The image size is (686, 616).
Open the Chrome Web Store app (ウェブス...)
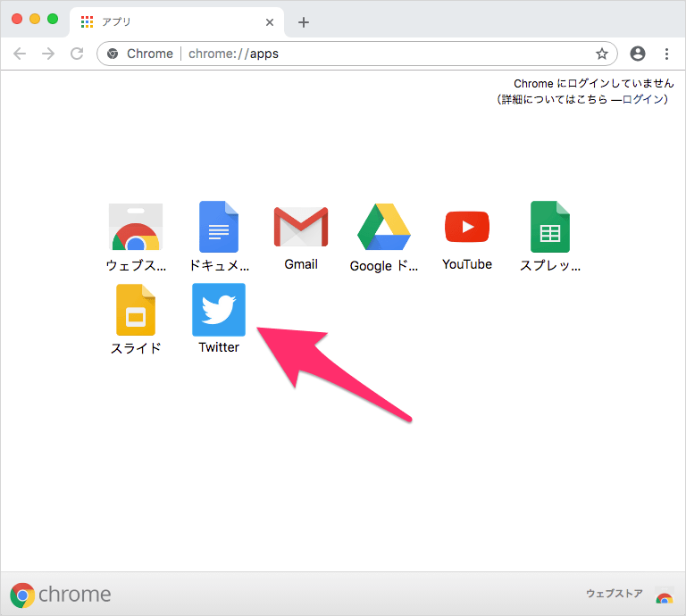click(136, 227)
